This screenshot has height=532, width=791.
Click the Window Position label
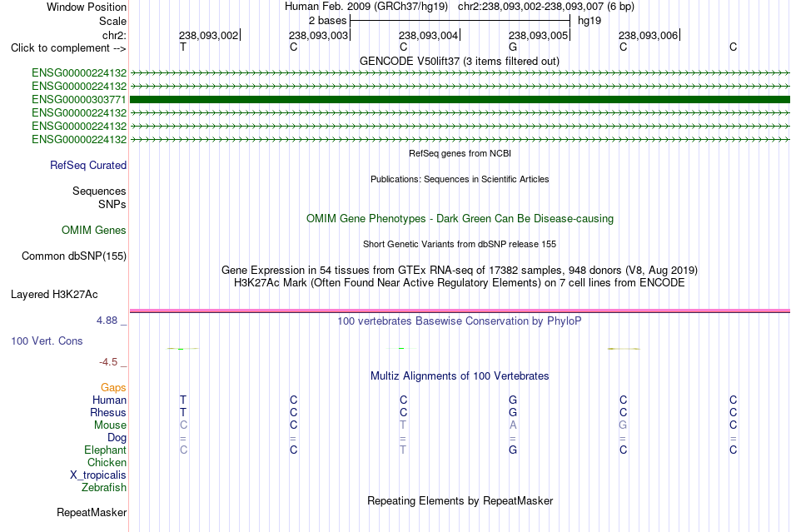coord(87,7)
